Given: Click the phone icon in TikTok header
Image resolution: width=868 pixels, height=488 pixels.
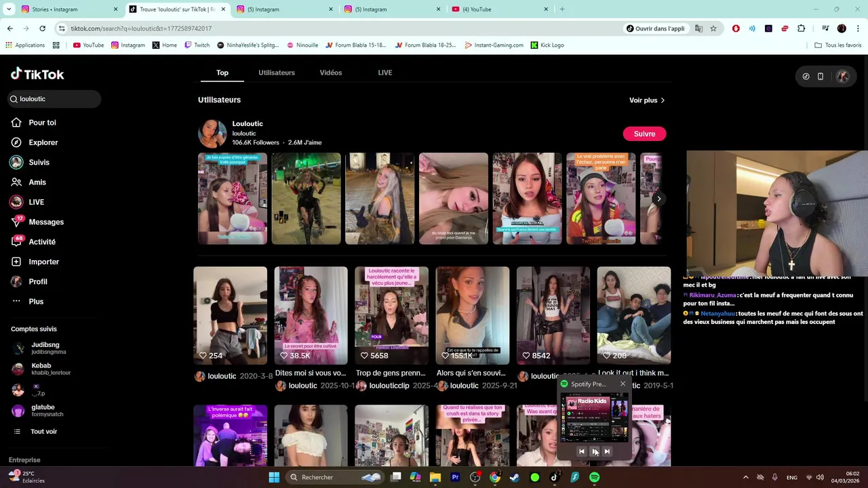Looking at the screenshot, I should point(821,77).
